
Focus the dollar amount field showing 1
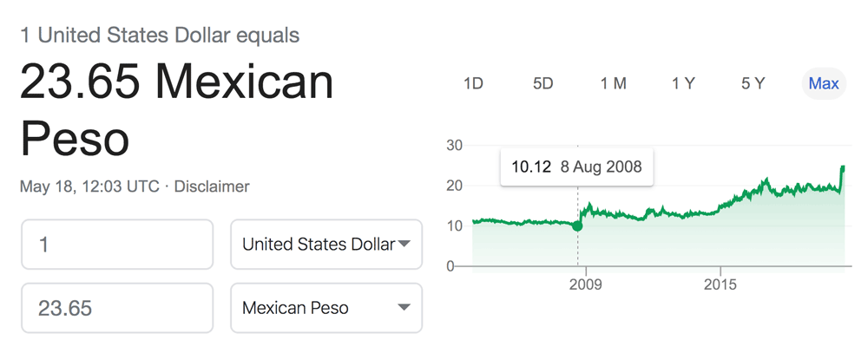(117, 245)
